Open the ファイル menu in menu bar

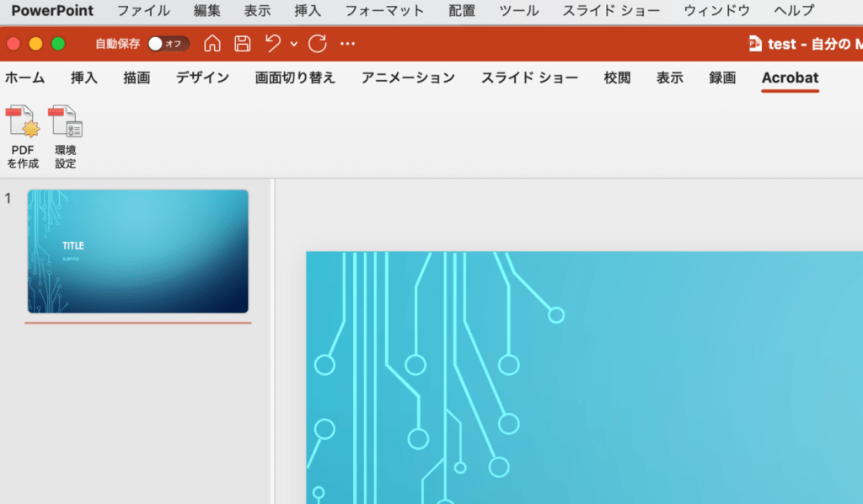click(x=143, y=11)
